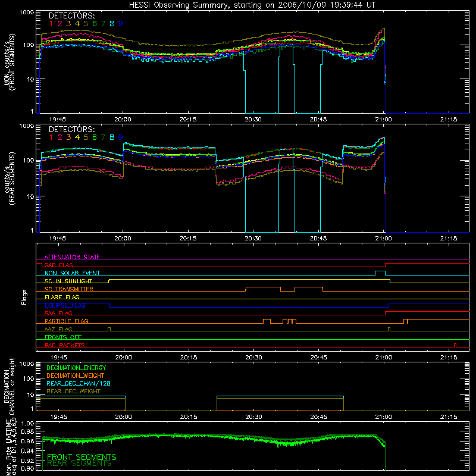This screenshot has width=476, height=476.
Task: Click the '20:00' tick under the rear segments plot
Action: point(123,239)
